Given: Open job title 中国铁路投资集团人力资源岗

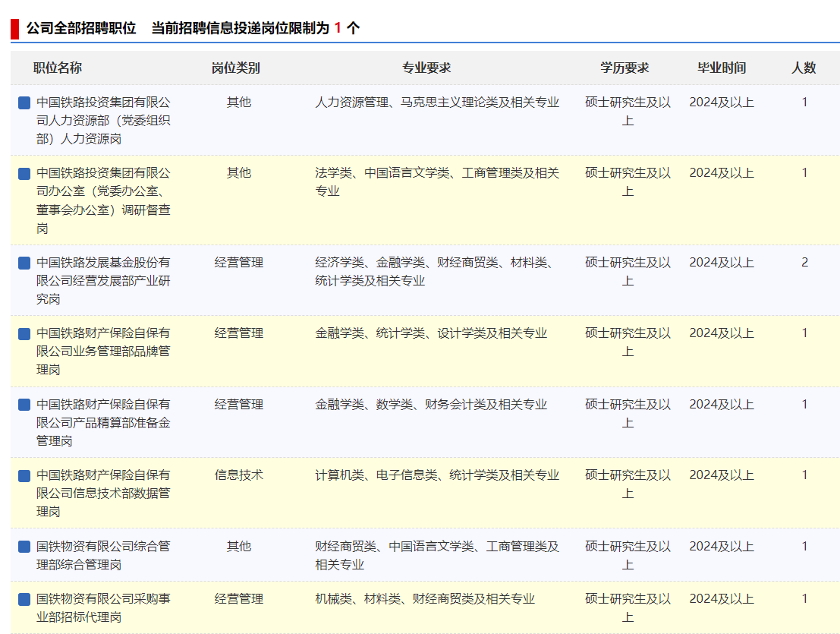Looking at the screenshot, I should pyautogui.click(x=103, y=121).
